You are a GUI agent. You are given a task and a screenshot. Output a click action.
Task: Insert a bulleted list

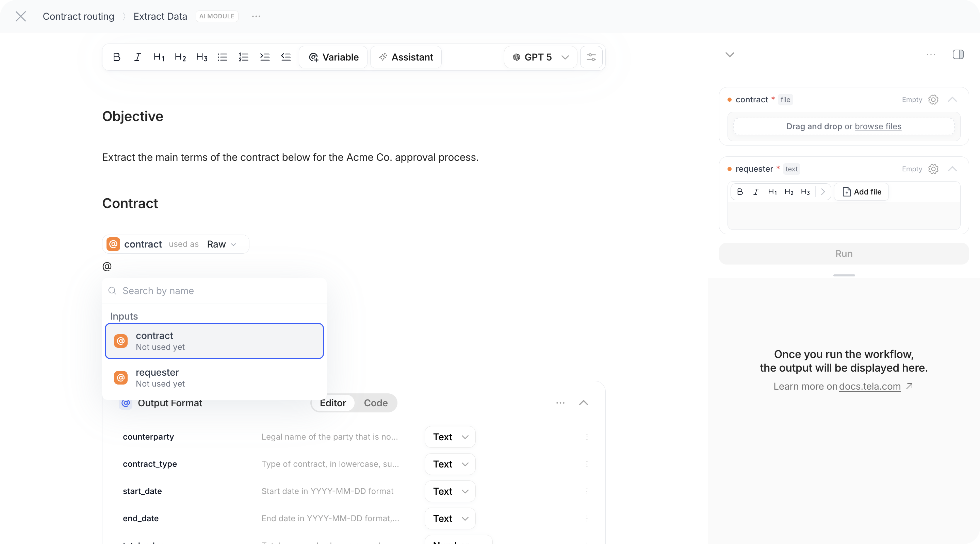click(x=223, y=57)
